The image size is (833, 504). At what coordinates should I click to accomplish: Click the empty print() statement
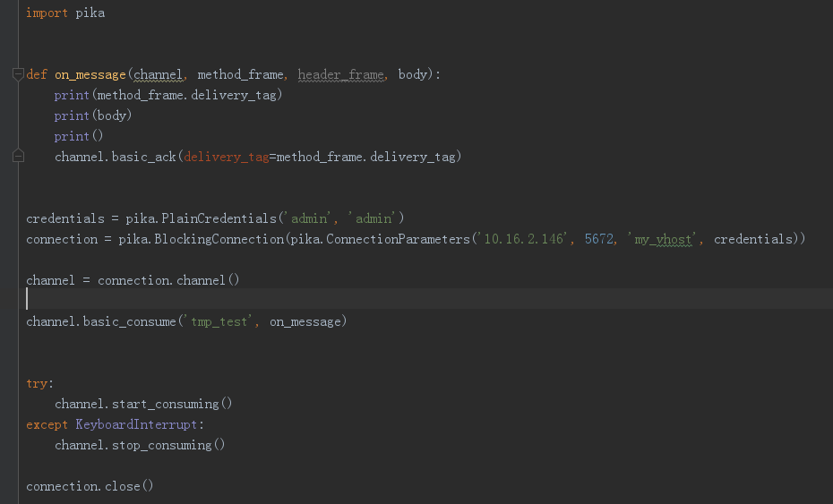click(x=79, y=136)
